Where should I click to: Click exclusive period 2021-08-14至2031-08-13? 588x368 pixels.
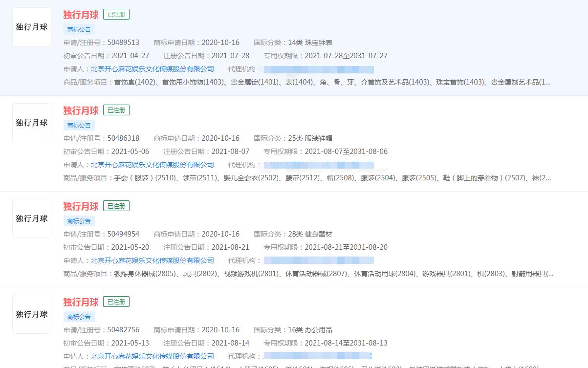(346, 343)
